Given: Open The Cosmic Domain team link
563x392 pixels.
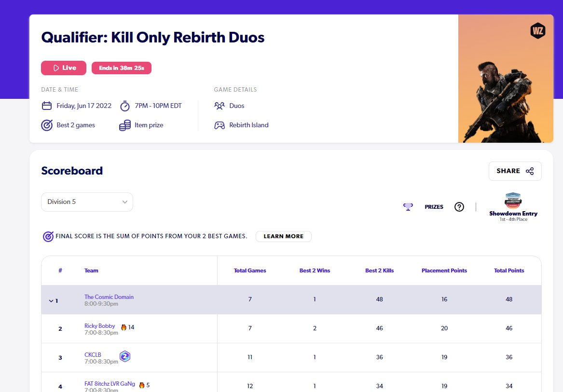Looking at the screenshot, I should click(x=109, y=297).
